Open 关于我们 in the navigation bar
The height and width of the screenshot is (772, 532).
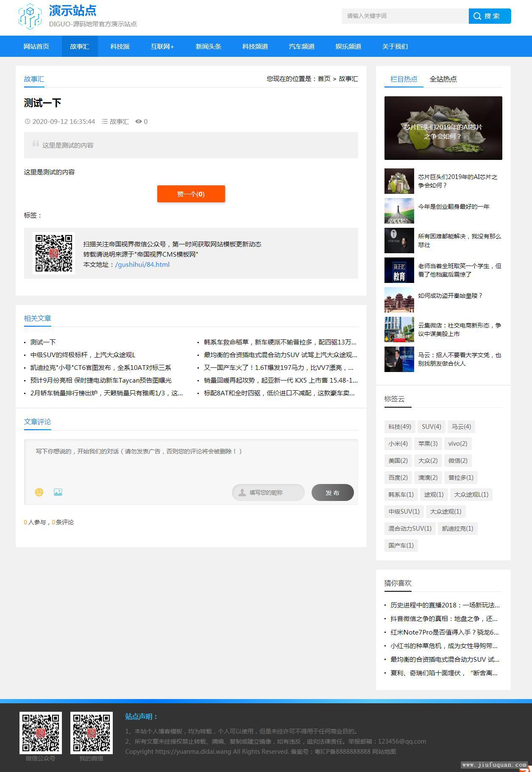point(395,46)
